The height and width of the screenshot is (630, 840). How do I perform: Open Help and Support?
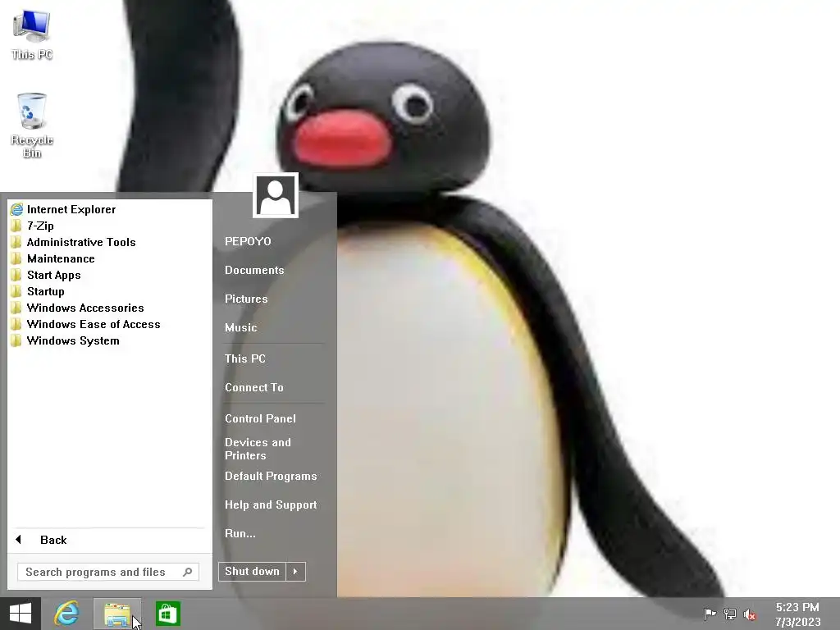(271, 505)
